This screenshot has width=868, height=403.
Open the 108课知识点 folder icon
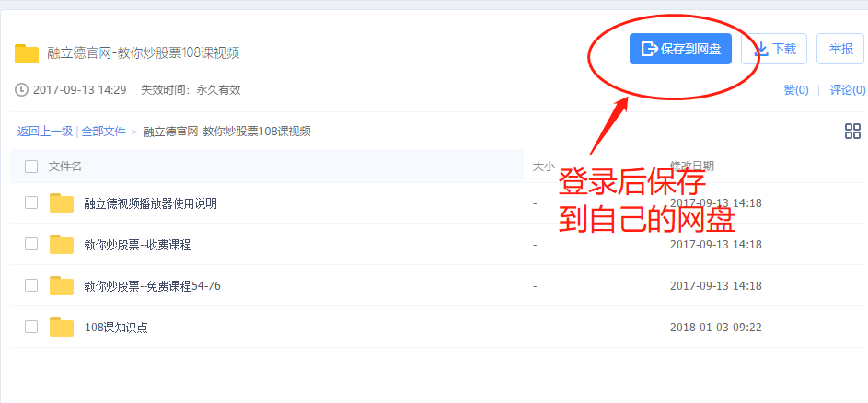(62, 328)
